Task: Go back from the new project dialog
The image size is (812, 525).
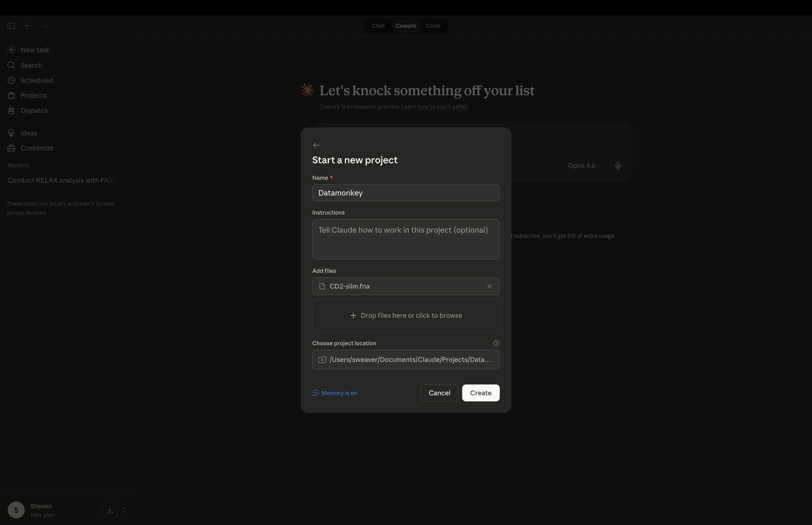Action: (316, 145)
